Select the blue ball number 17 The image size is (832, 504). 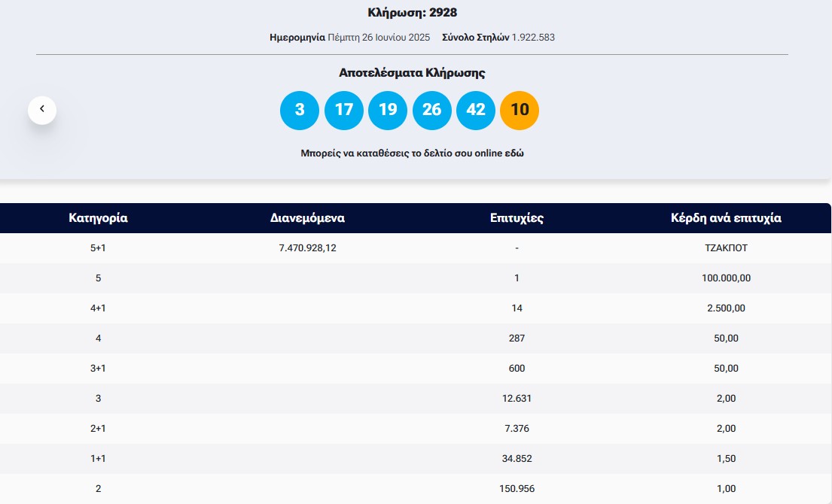pyautogui.click(x=344, y=110)
